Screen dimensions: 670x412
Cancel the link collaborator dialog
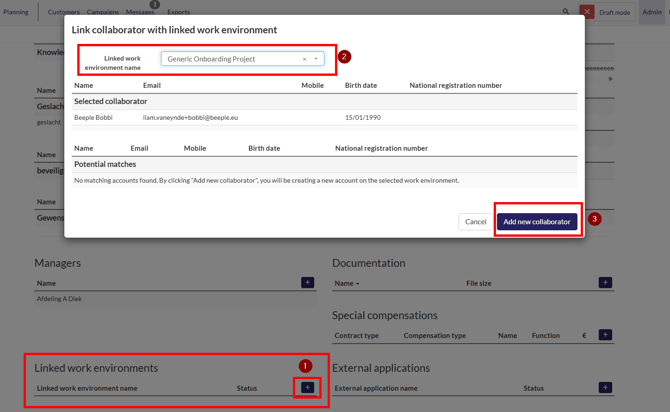475,222
